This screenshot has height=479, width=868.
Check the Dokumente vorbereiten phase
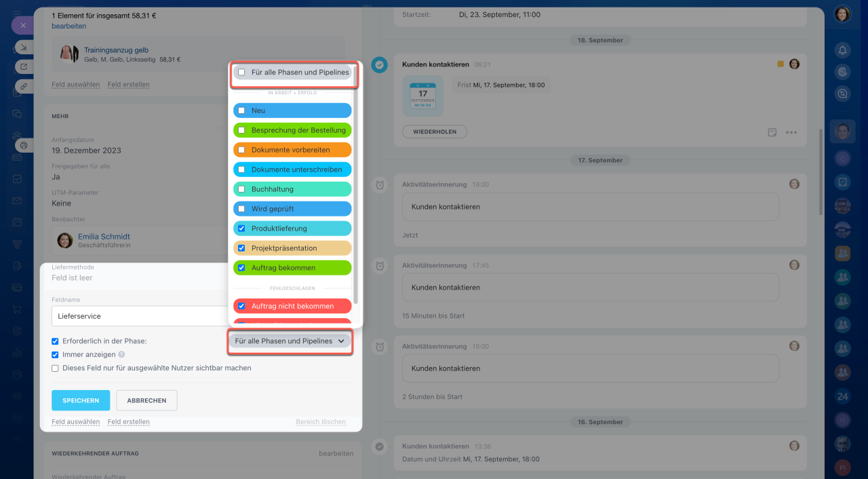[241, 150]
